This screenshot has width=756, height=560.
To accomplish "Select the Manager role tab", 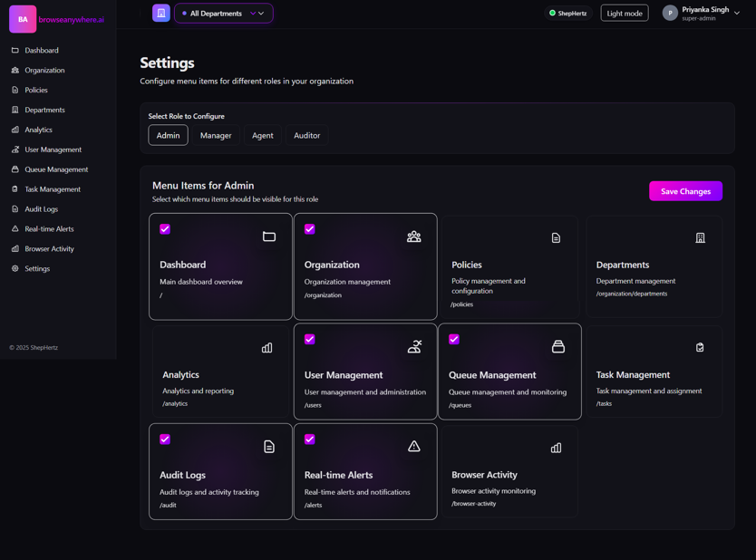I will 216,135.
